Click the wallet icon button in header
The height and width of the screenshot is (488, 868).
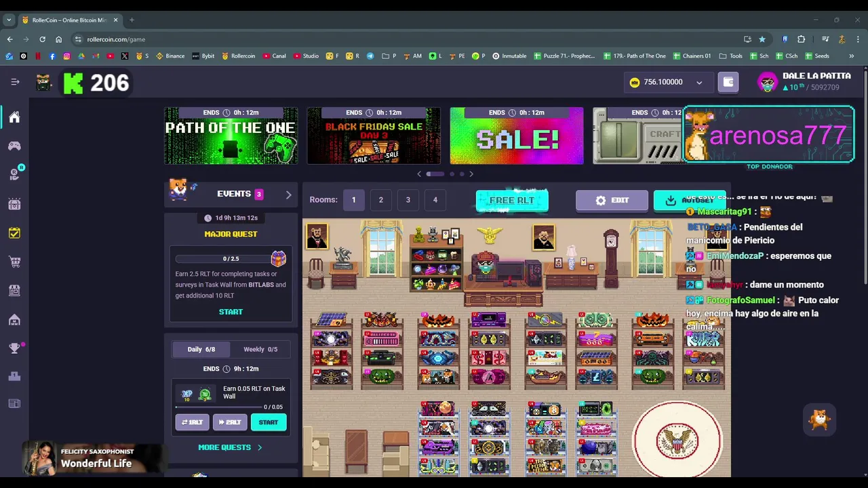[x=728, y=82]
